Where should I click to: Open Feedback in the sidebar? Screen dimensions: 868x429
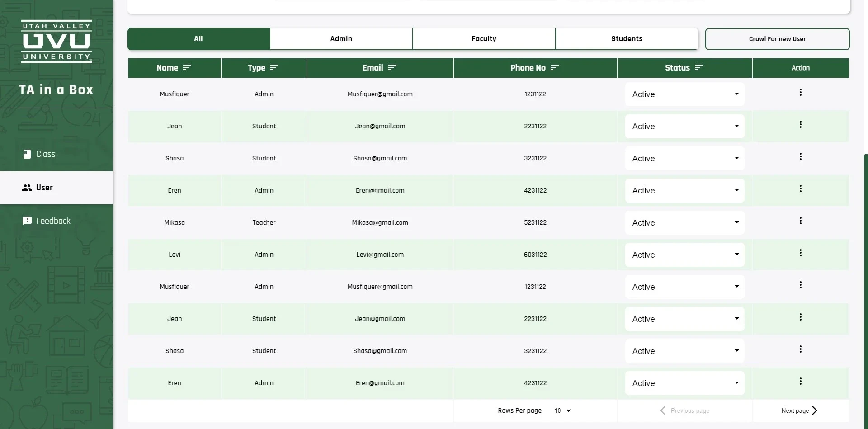point(53,221)
